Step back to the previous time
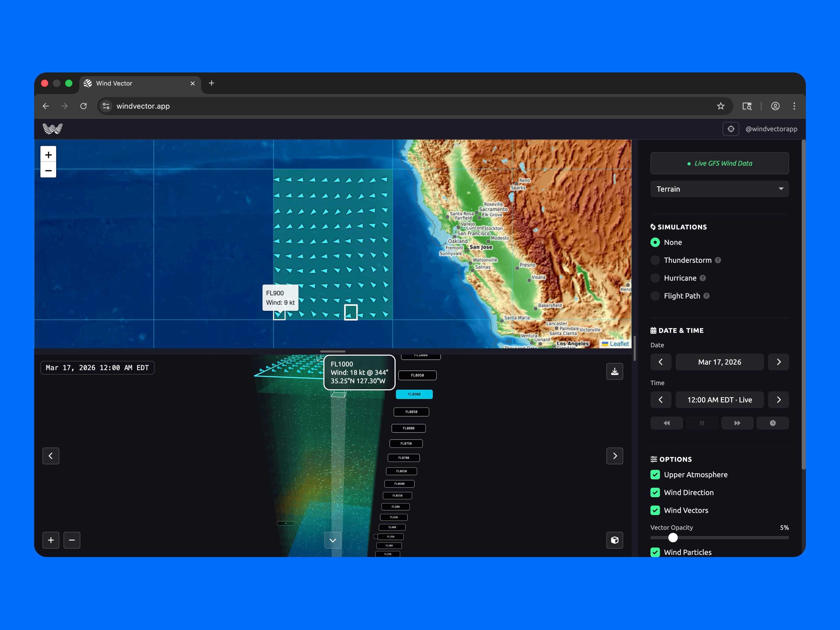Viewport: 840px width, 630px height. point(661,400)
